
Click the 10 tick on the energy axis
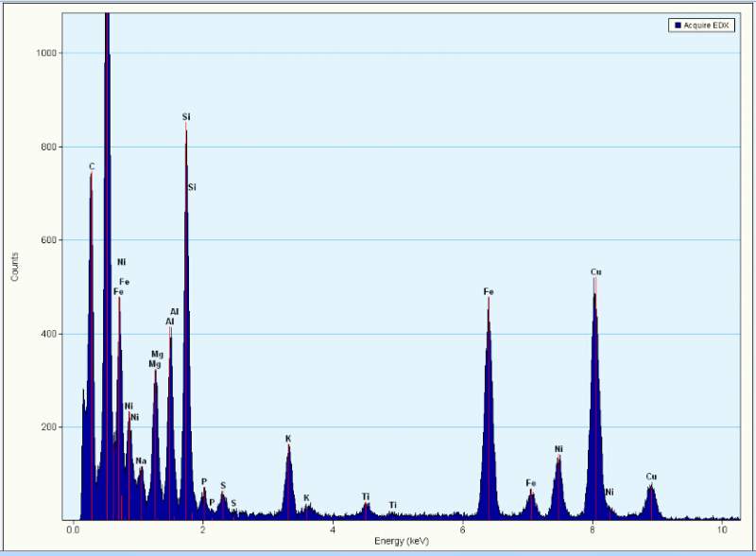pos(722,530)
